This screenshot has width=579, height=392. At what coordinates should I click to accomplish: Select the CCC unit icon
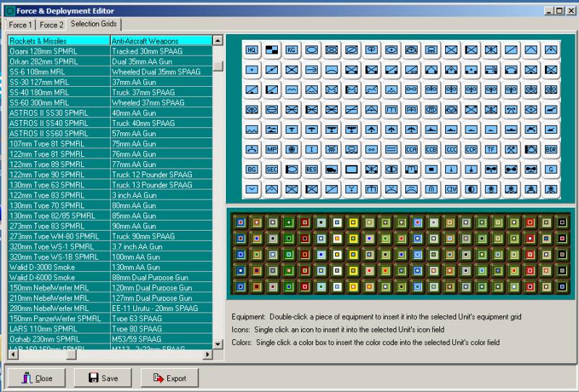pos(451,150)
